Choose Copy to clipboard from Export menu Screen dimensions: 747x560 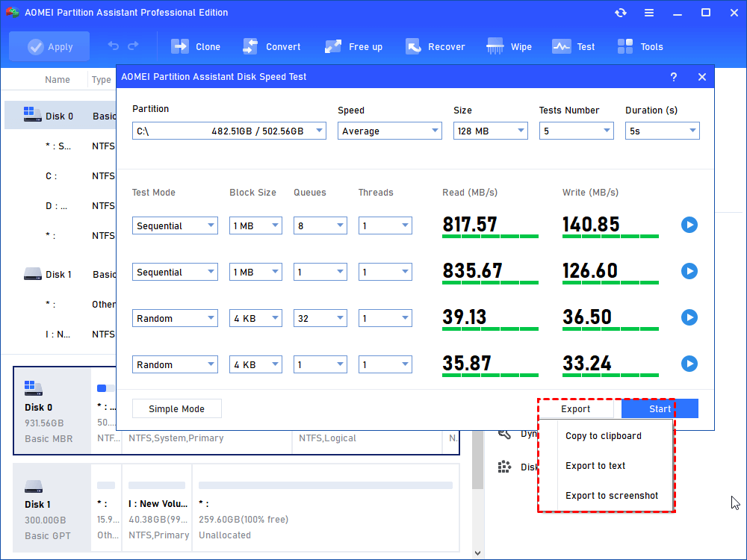click(603, 436)
